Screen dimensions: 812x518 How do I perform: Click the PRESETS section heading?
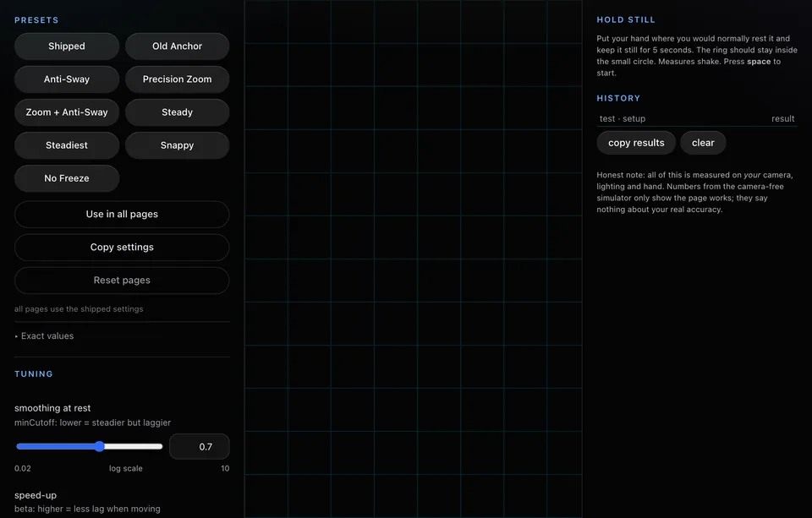point(36,20)
